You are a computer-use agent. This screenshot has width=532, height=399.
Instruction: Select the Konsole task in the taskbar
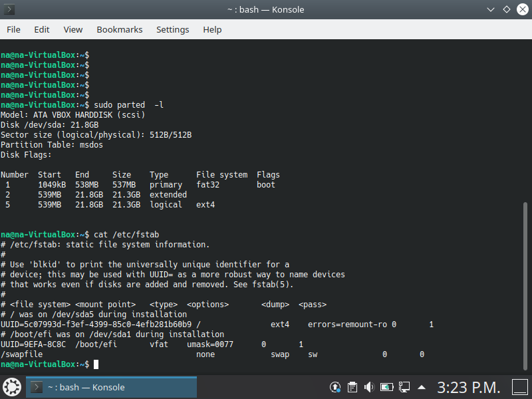click(x=111, y=387)
